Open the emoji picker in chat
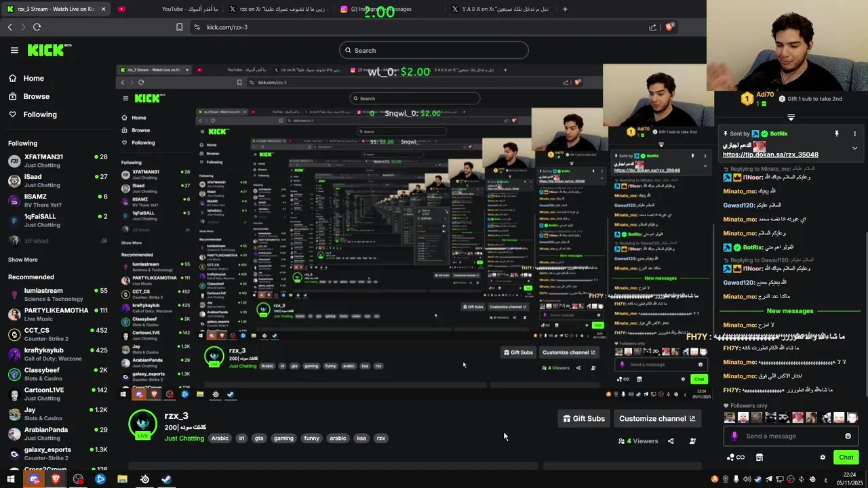 click(848, 436)
